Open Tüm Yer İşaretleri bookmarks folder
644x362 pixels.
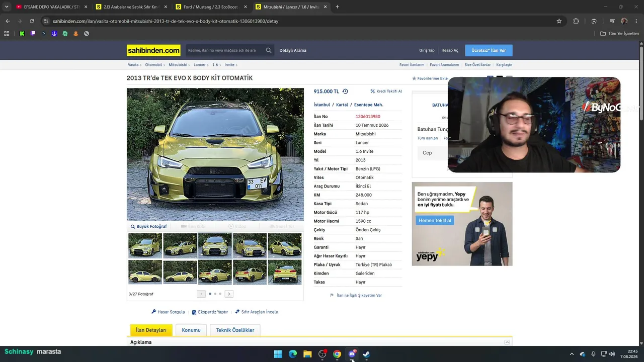[x=620, y=34]
